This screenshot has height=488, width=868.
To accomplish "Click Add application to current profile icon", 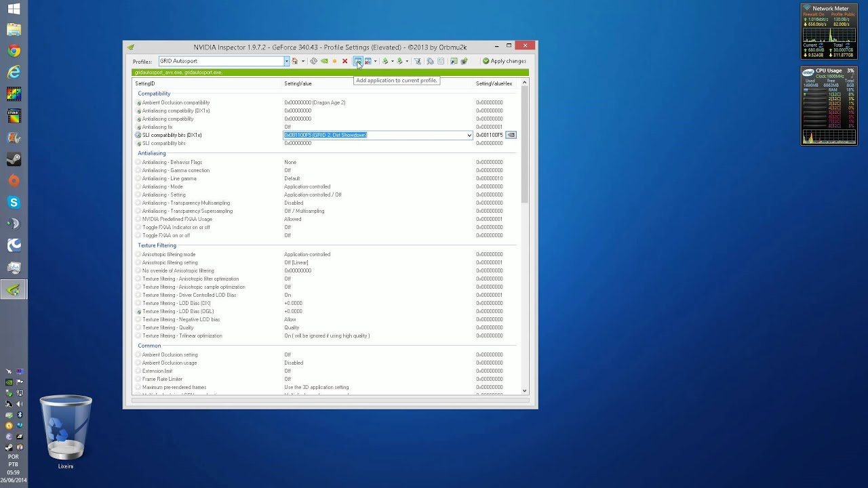I will 358,61.
